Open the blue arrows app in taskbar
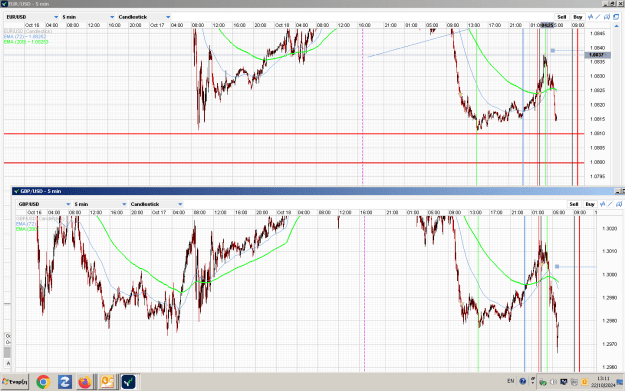This screenshot has width=625, height=391. [x=64, y=382]
